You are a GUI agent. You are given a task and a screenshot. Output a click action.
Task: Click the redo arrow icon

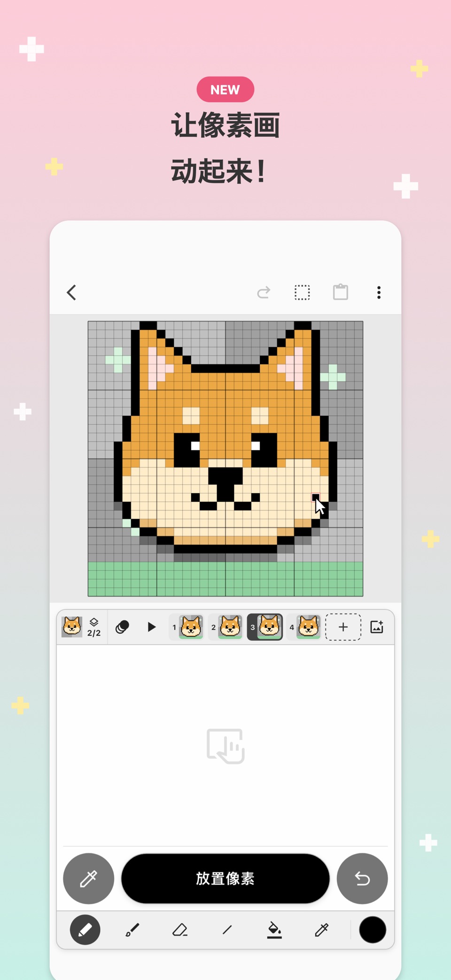pyautogui.click(x=264, y=293)
